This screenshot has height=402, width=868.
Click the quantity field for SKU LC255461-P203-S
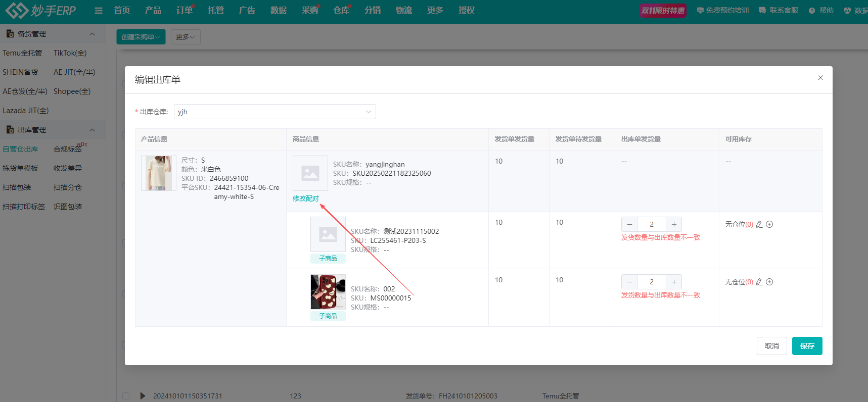[x=652, y=224]
